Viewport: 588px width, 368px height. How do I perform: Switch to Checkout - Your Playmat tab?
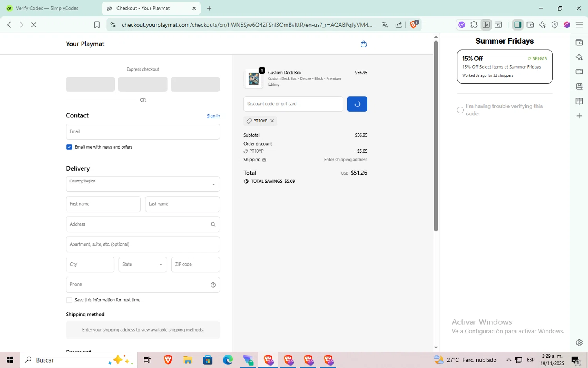click(x=151, y=8)
